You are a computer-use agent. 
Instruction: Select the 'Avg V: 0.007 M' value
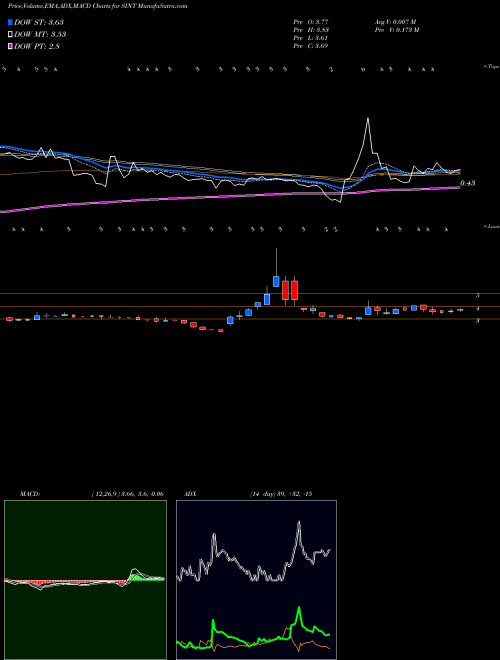click(x=396, y=22)
